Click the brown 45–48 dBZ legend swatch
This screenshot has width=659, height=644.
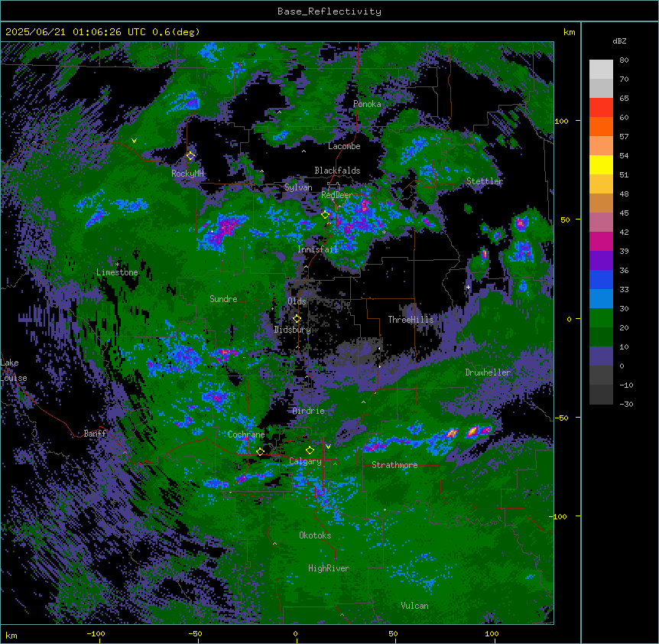(x=601, y=203)
